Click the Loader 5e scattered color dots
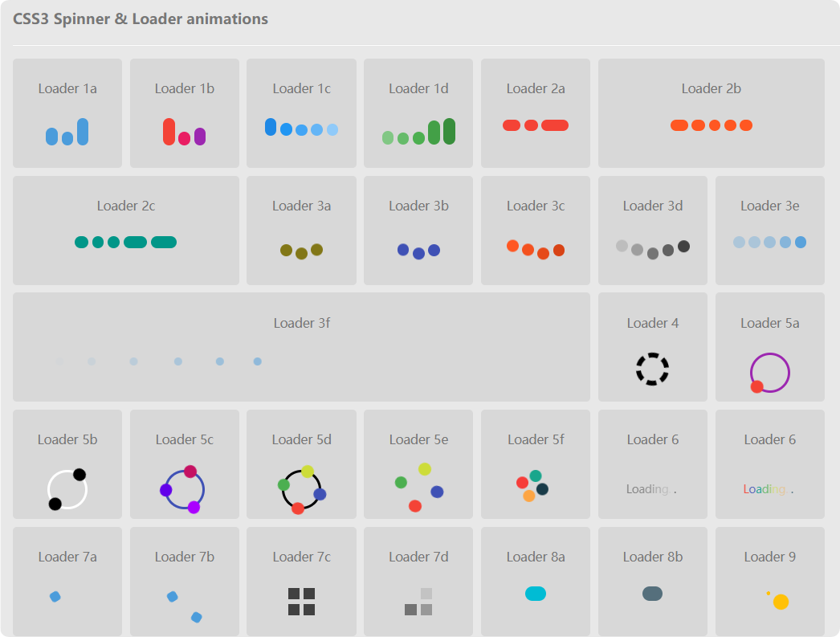Image resolution: width=840 pixels, height=637 pixels. point(418,488)
